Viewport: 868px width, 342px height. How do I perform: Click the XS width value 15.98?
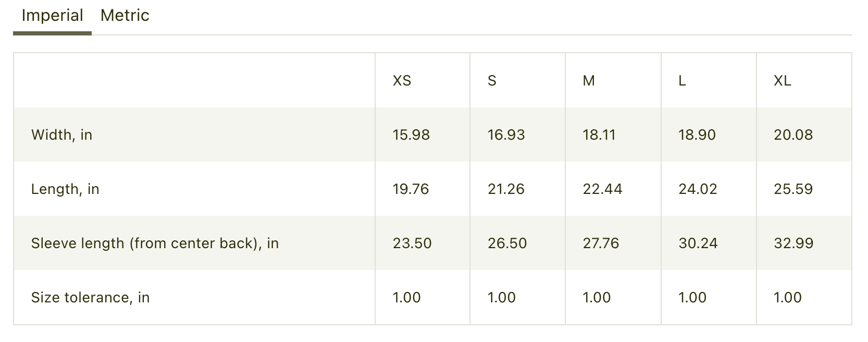coord(411,135)
